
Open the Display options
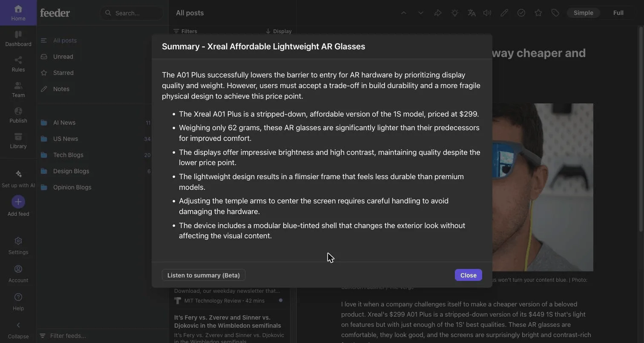pos(279,31)
